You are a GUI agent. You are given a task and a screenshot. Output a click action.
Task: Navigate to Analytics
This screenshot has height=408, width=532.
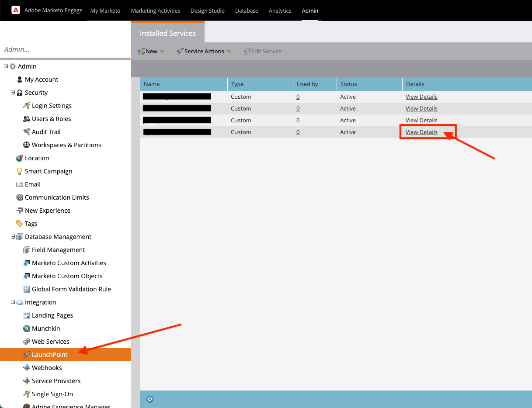click(x=280, y=10)
